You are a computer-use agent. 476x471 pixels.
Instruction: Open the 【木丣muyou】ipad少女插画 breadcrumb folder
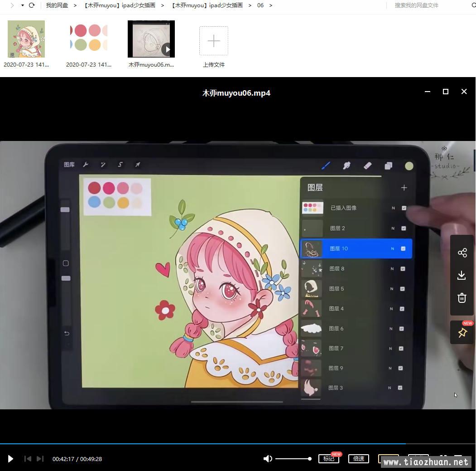point(120,5)
